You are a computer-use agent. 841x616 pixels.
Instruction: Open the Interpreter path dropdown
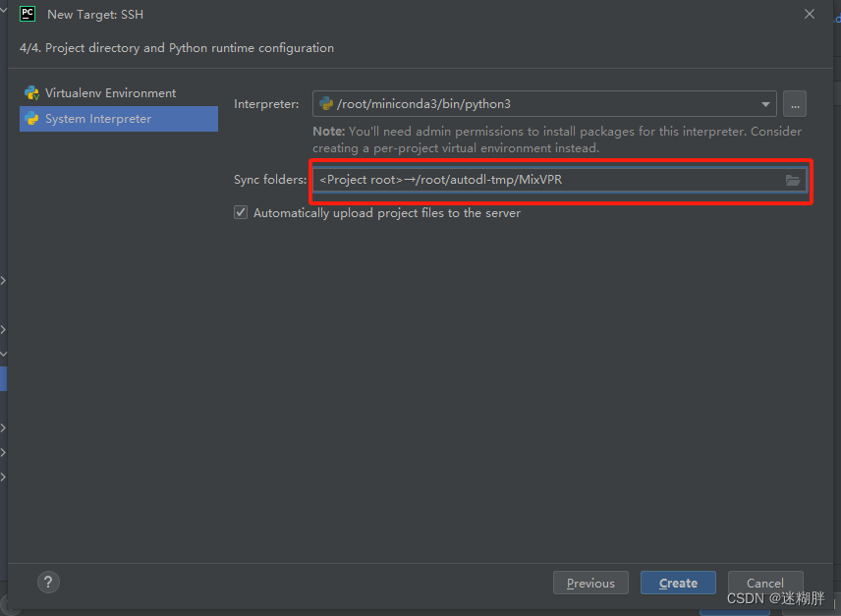[x=765, y=104]
